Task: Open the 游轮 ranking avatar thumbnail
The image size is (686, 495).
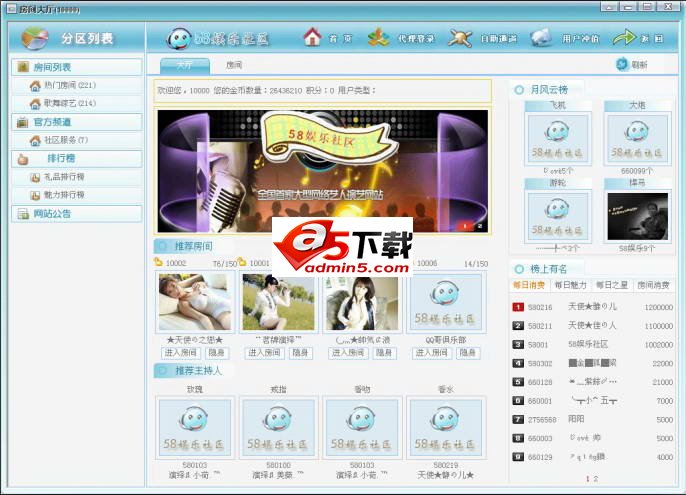Action: [557, 216]
